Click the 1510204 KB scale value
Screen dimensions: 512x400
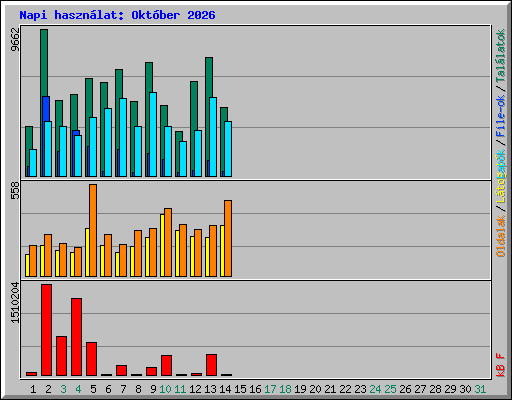click(x=15, y=303)
